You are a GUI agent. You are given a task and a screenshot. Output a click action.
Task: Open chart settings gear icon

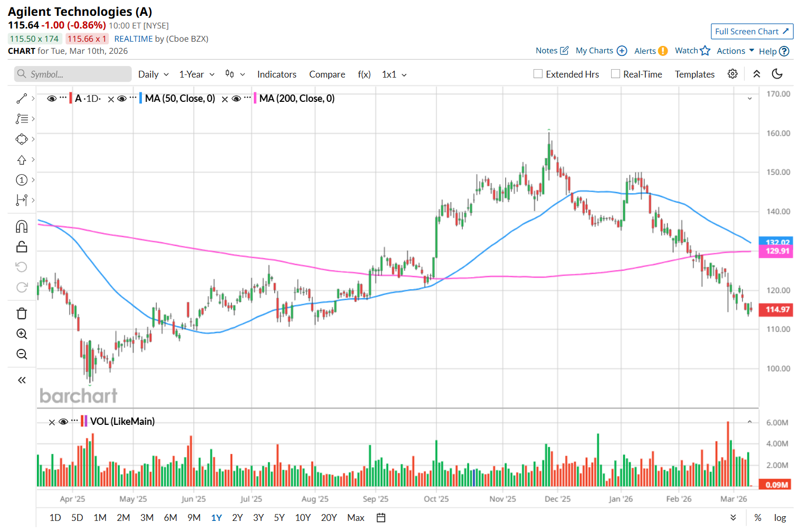click(732, 74)
